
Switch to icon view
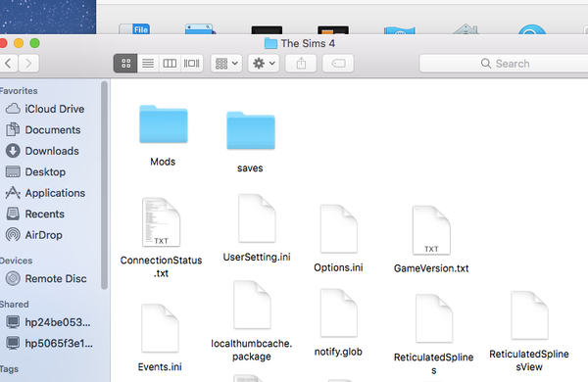(x=125, y=64)
